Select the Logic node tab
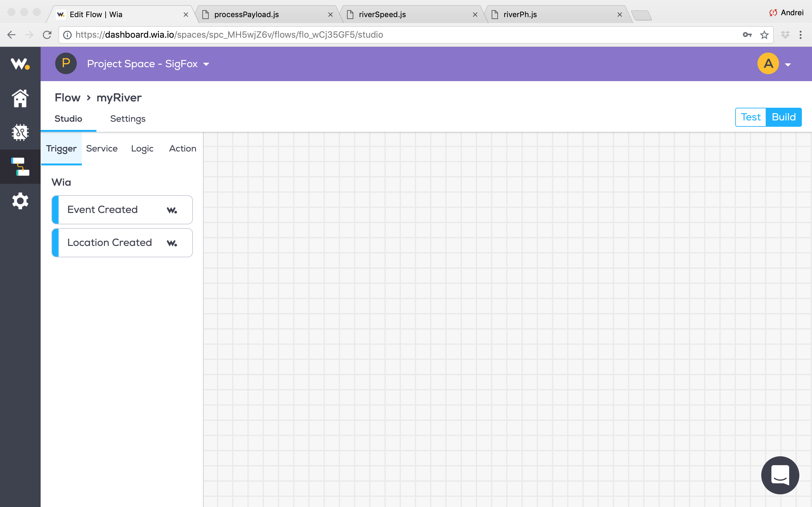 coord(142,149)
